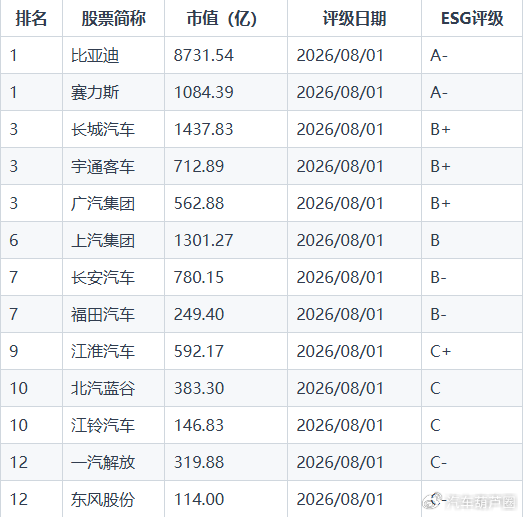523x517 pixels.
Task: Click the B+ rating in 宇通客车 row
Action: [440, 166]
